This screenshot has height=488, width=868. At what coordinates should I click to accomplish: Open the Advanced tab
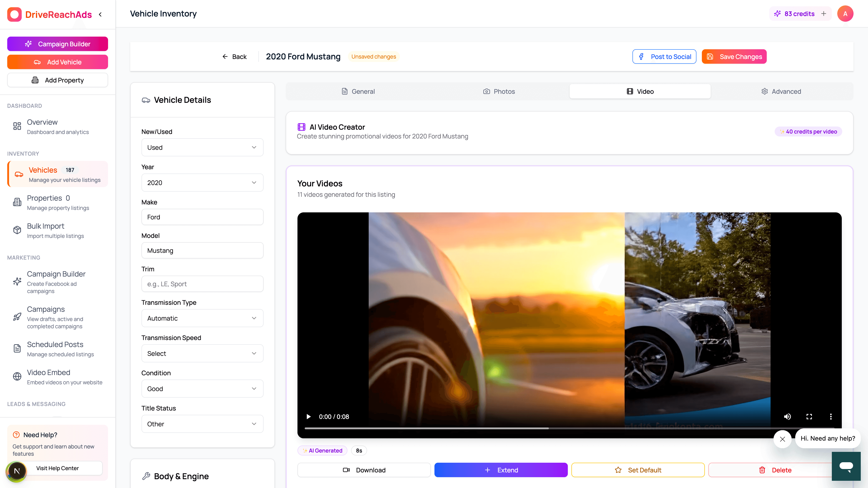coord(781,91)
